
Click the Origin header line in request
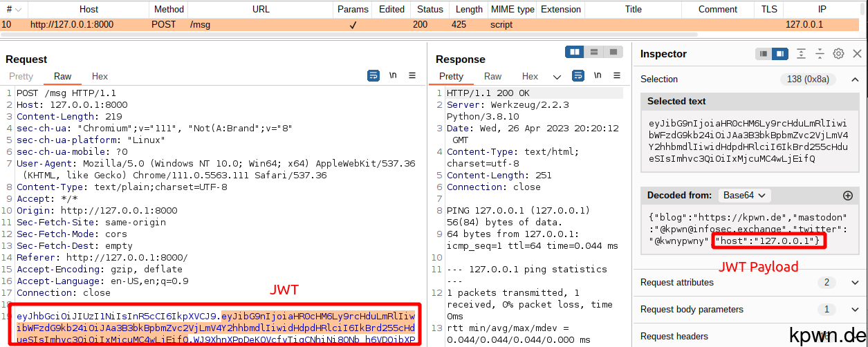97,211
